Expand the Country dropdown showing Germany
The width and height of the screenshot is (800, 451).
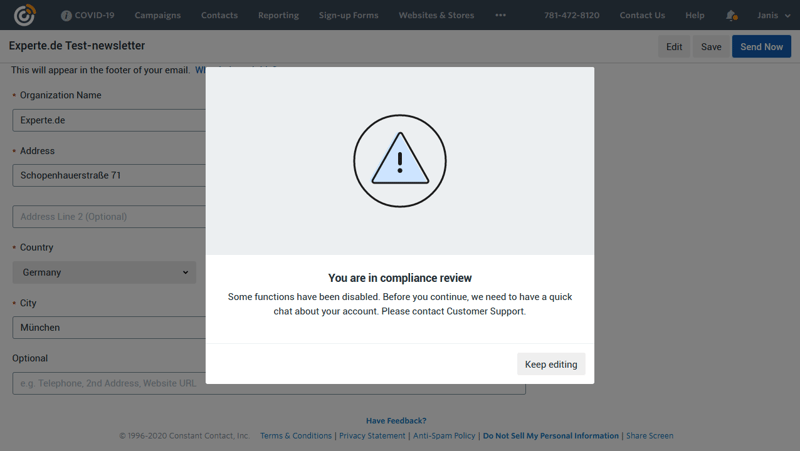[x=104, y=272]
